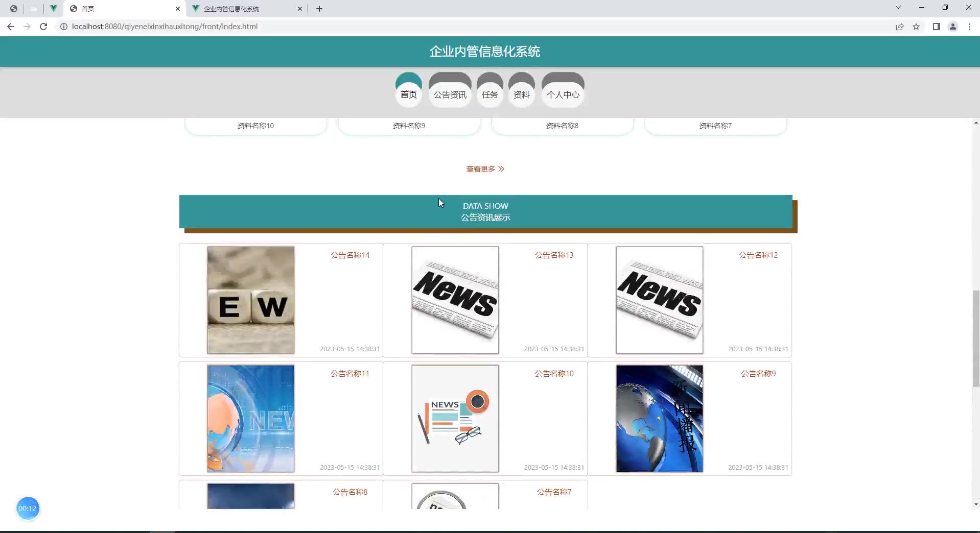Open the 公告资讯 navigation item
This screenshot has height=533, width=980.
coord(450,90)
